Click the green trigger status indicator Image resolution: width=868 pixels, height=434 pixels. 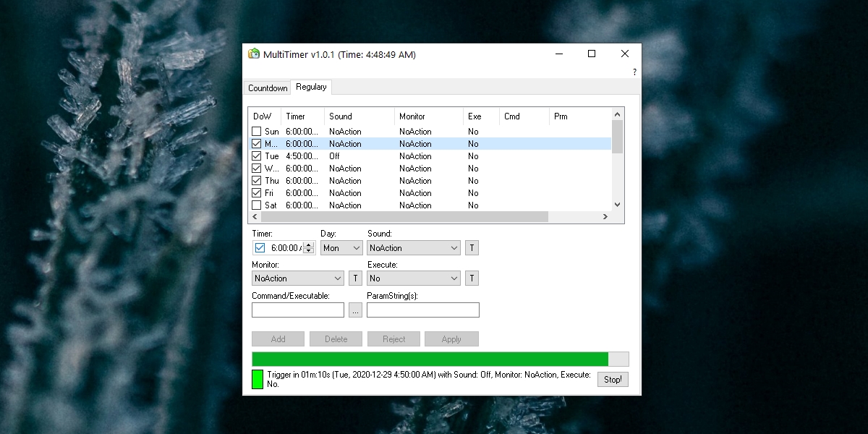258,380
